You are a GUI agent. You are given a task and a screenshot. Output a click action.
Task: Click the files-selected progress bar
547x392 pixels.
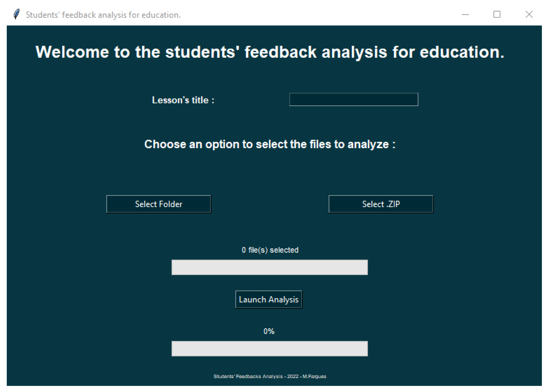(x=269, y=267)
